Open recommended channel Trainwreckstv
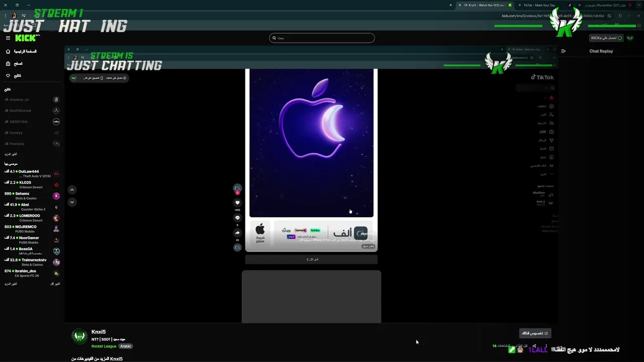Screen dimensions: 644x362 pyautogui.click(x=32, y=262)
